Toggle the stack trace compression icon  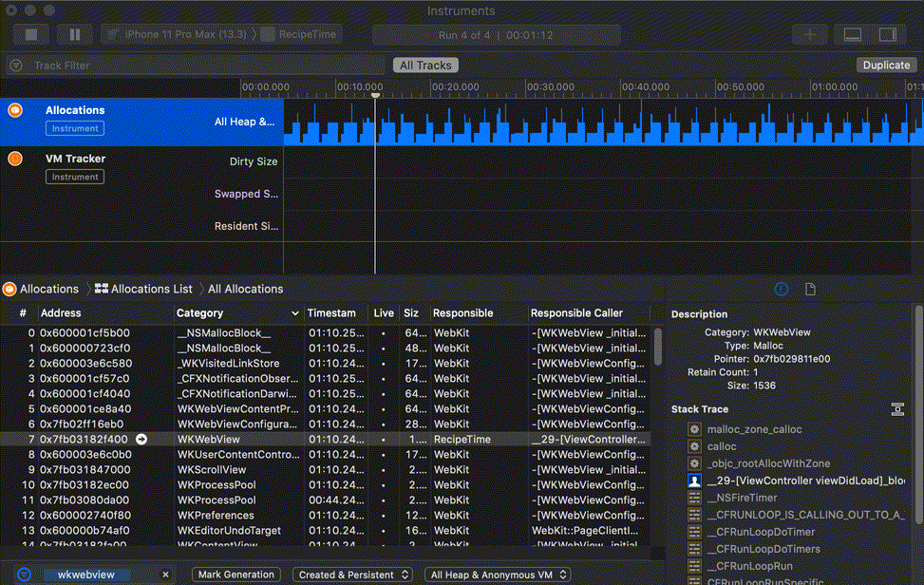point(897,409)
